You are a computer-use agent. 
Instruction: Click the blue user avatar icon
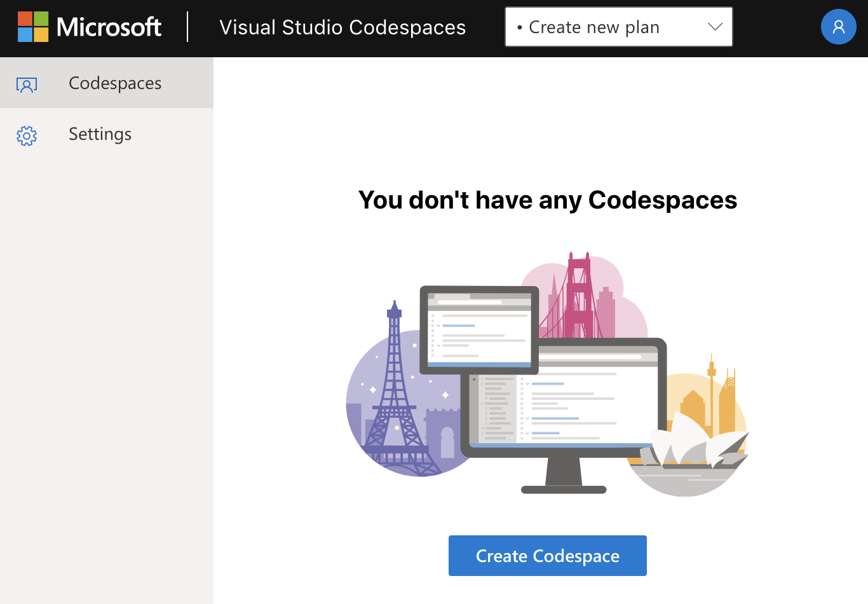pos(839,27)
